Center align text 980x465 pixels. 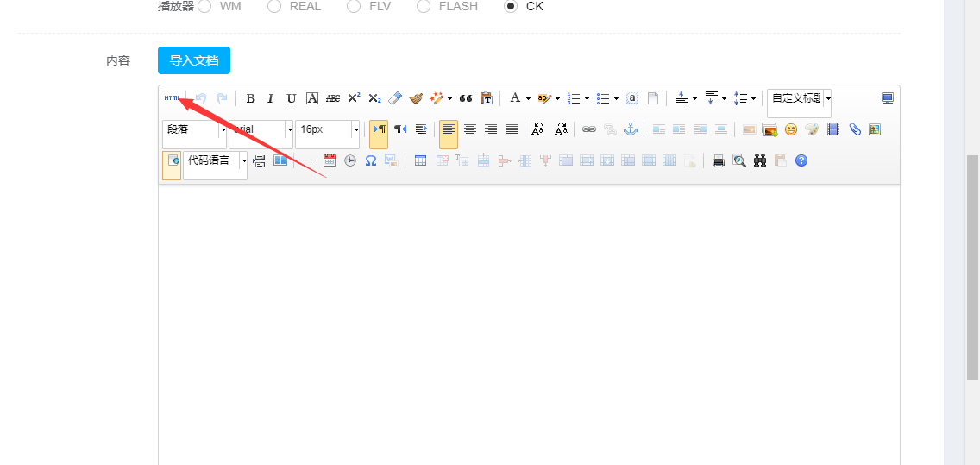(x=470, y=129)
